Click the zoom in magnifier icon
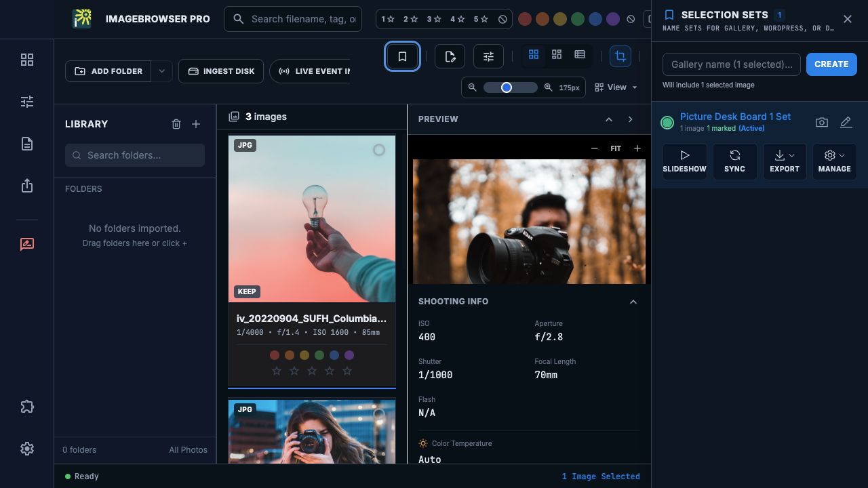This screenshot has width=868, height=488. (548, 87)
